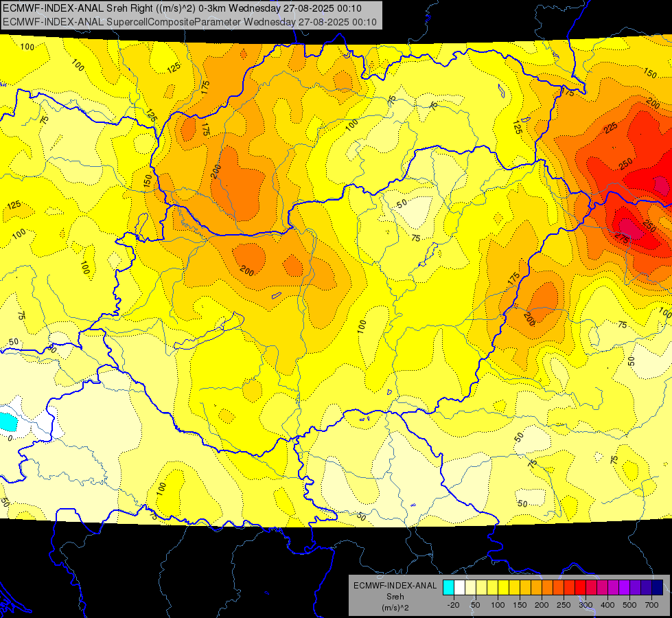Viewport: 672px width, 618px height.
Task: Select the white swatch in the legend
Action: [459, 588]
